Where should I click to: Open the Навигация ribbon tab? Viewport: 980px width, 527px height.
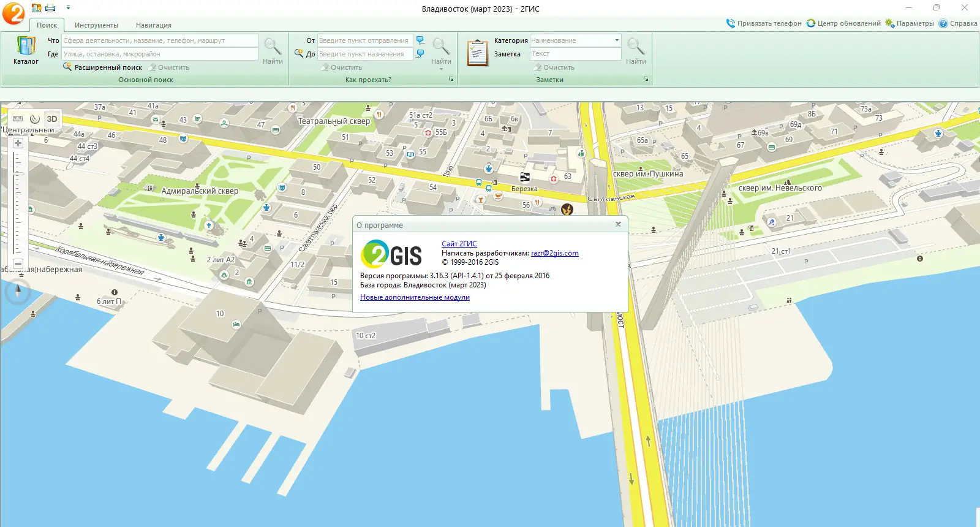click(154, 25)
